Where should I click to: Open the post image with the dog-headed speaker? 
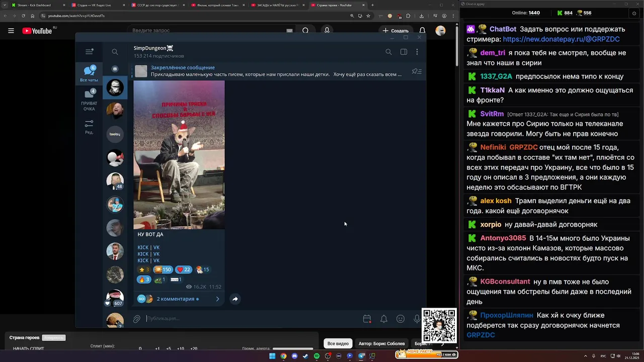pyautogui.click(x=179, y=155)
